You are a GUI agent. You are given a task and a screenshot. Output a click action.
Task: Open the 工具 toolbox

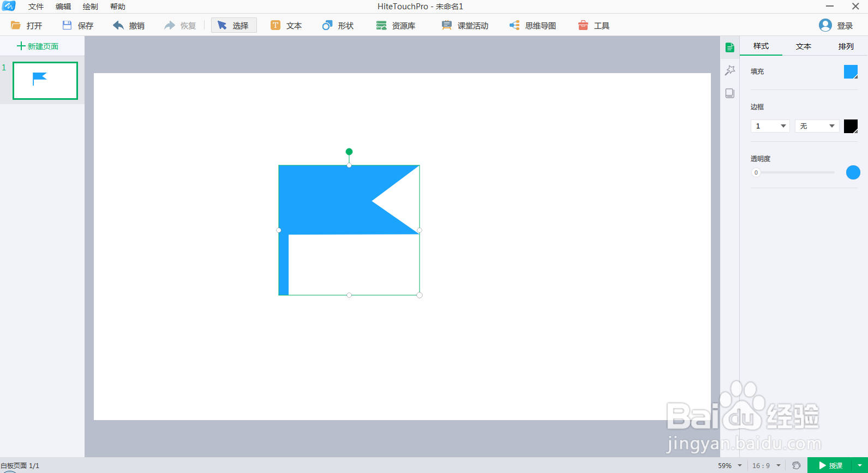594,26
